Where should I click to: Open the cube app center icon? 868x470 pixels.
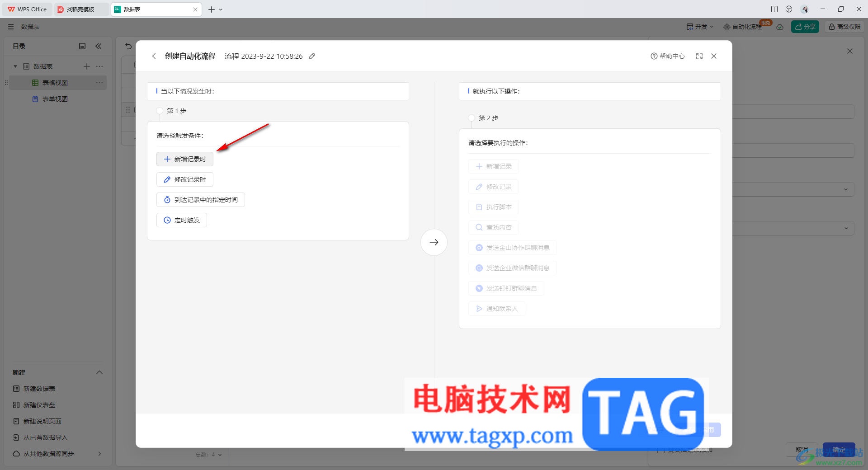tap(789, 9)
